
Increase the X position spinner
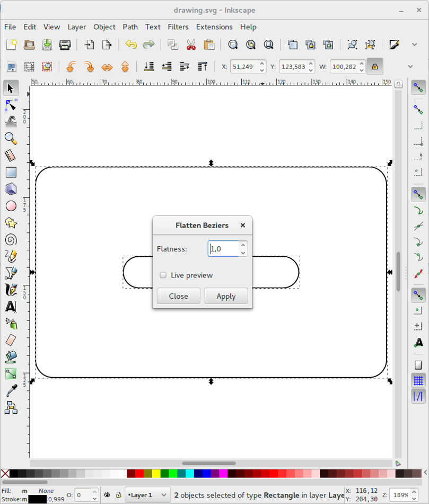(262, 64)
